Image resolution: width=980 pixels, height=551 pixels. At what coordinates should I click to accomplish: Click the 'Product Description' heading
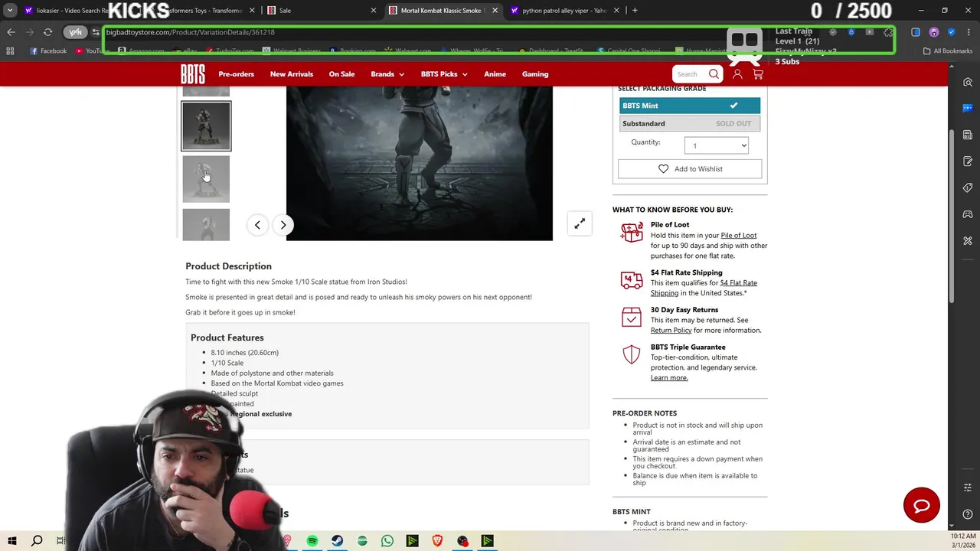click(x=228, y=266)
